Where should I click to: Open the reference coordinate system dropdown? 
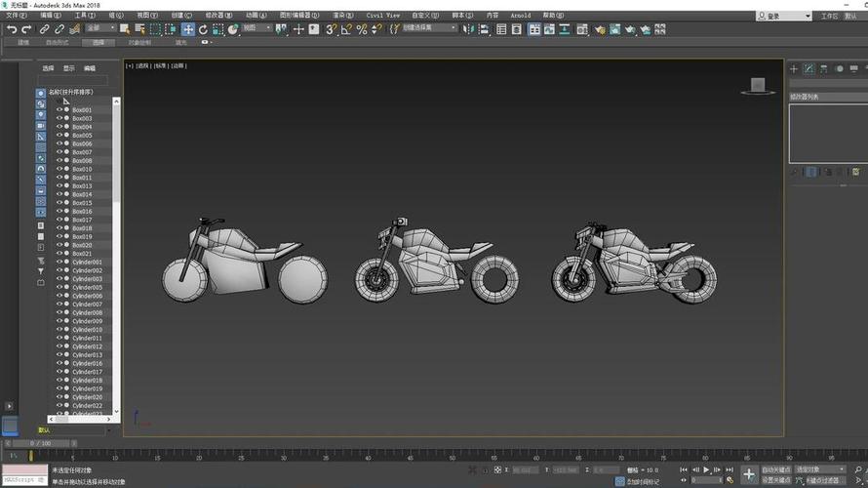(x=257, y=29)
